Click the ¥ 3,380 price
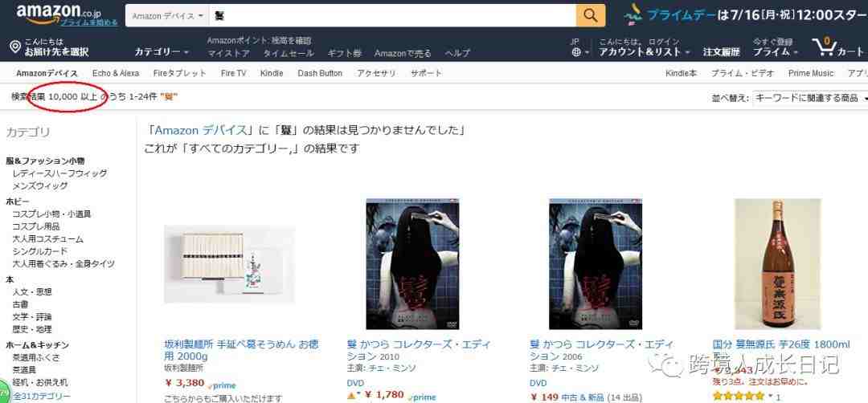 184,383
